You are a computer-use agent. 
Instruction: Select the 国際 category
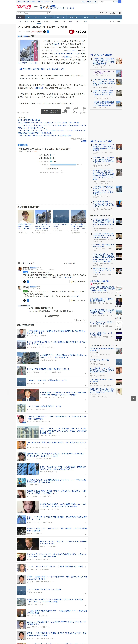tap(32, 22)
